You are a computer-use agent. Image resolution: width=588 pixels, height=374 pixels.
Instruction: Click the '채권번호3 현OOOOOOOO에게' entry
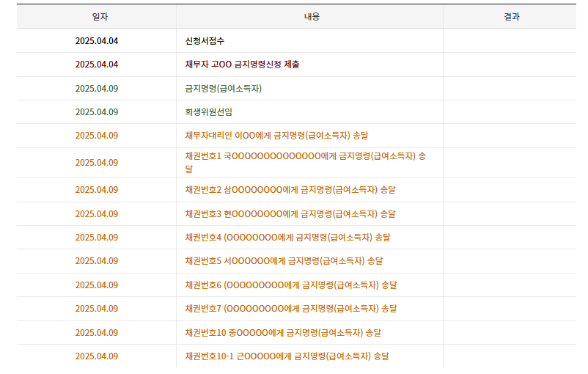pos(290,214)
